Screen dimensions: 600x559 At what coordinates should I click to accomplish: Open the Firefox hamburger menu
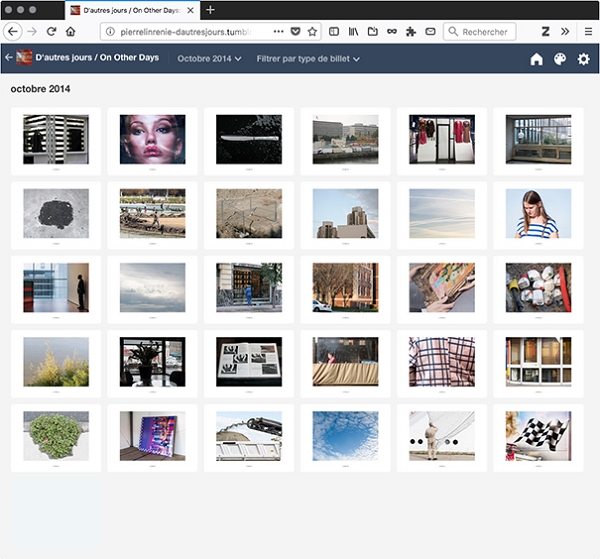pos(586,32)
